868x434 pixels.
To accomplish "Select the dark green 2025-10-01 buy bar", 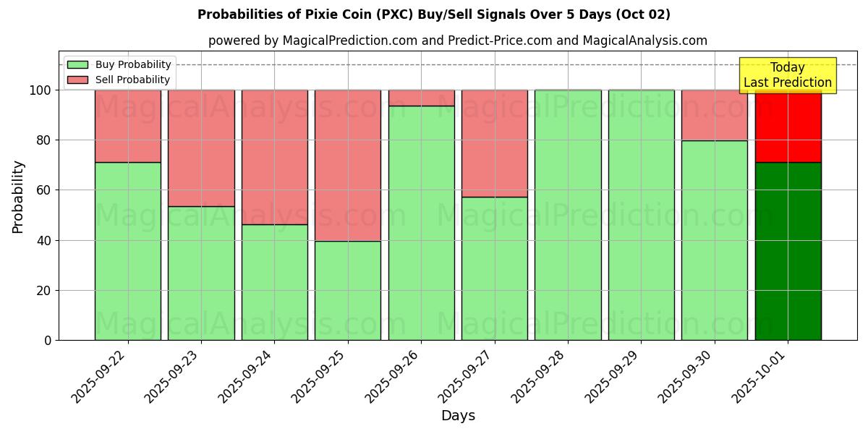I will click(788, 251).
